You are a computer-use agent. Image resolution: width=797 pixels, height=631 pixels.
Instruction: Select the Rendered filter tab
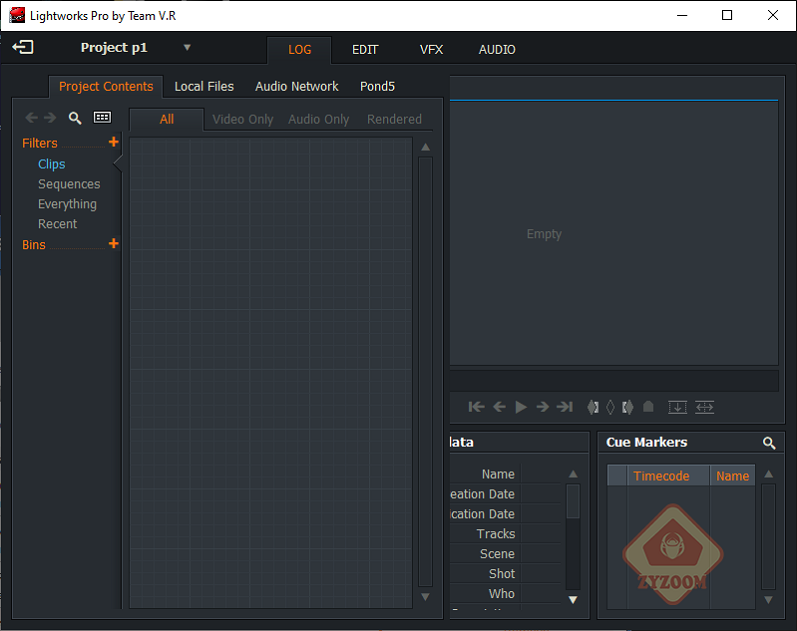394,119
